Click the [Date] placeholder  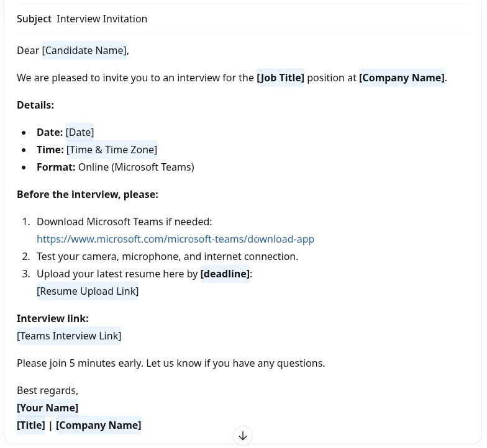(x=80, y=132)
